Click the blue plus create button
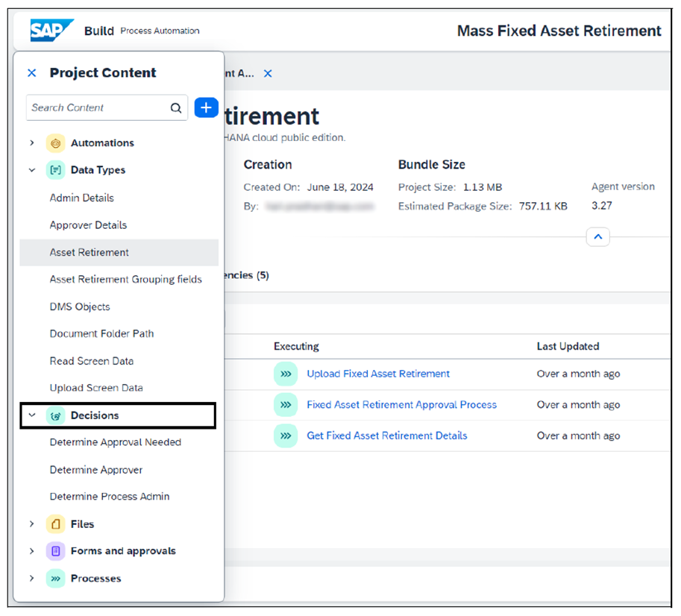This screenshot has width=681, height=616. pyautogui.click(x=207, y=107)
